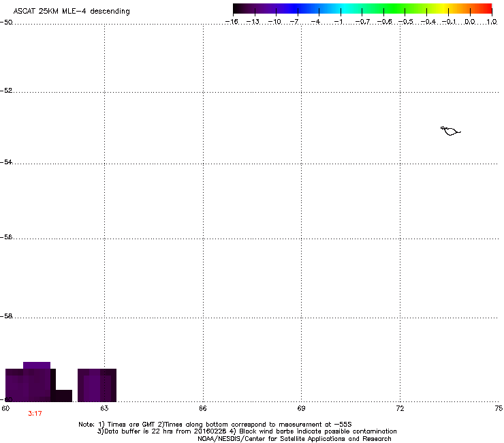The height and width of the screenshot is (443, 504).
Task: Click the 69 longitude axis label
Action: (x=301, y=408)
